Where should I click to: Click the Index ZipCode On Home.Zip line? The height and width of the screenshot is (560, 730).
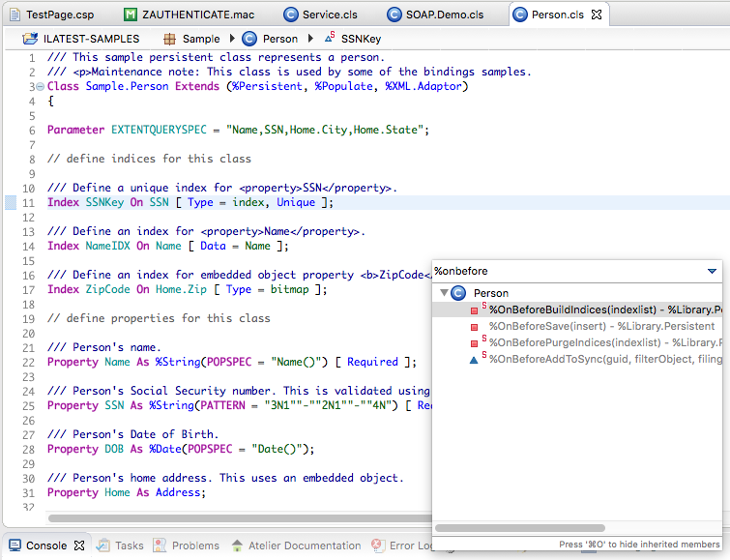(188, 289)
